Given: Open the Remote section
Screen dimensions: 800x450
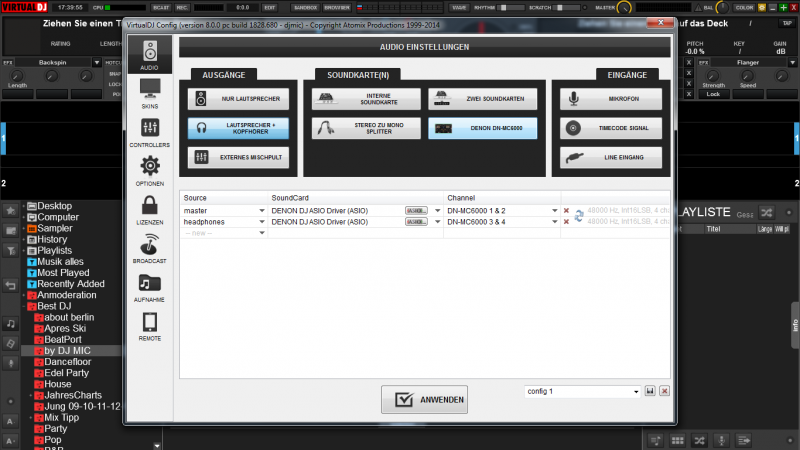Looking at the screenshot, I should coord(149,326).
